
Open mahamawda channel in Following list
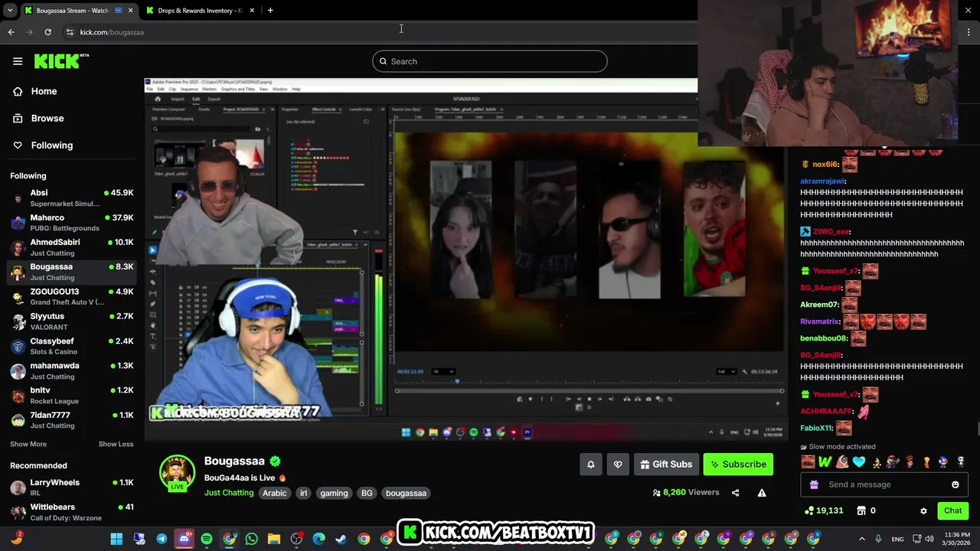(72, 370)
